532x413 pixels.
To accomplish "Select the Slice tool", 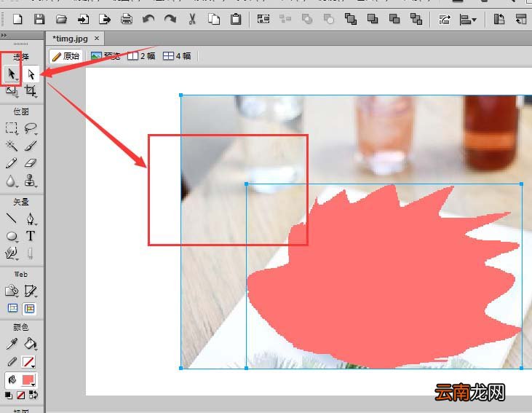I will [31, 291].
